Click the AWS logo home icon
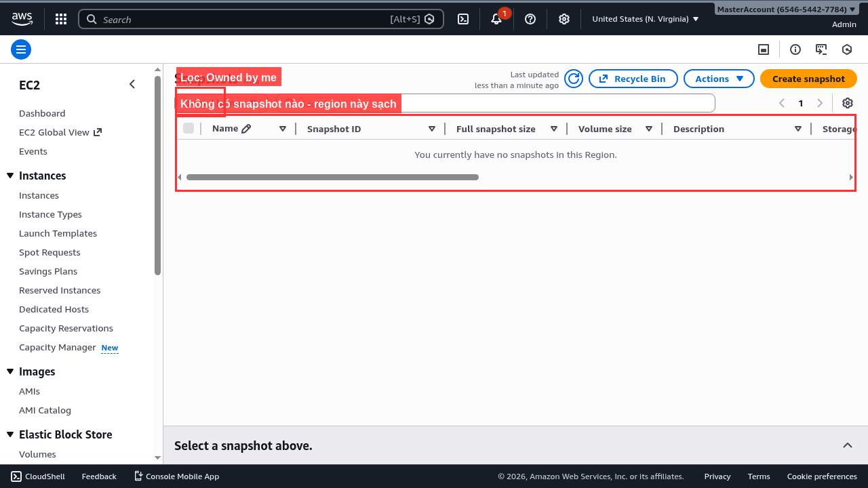 (22, 19)
